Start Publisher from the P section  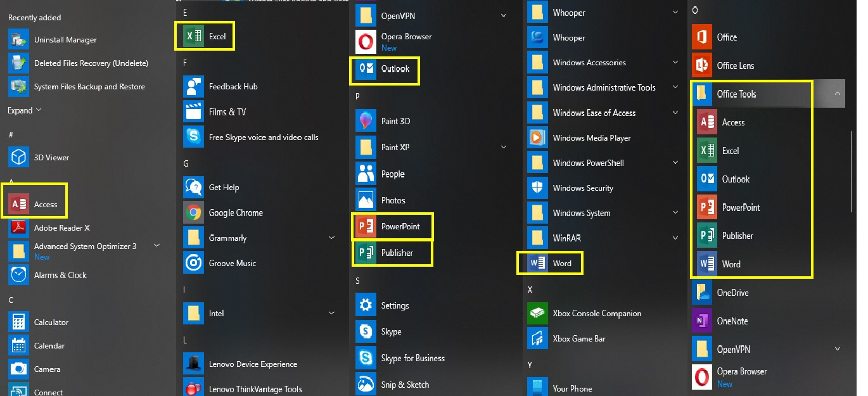coord(392,252)
